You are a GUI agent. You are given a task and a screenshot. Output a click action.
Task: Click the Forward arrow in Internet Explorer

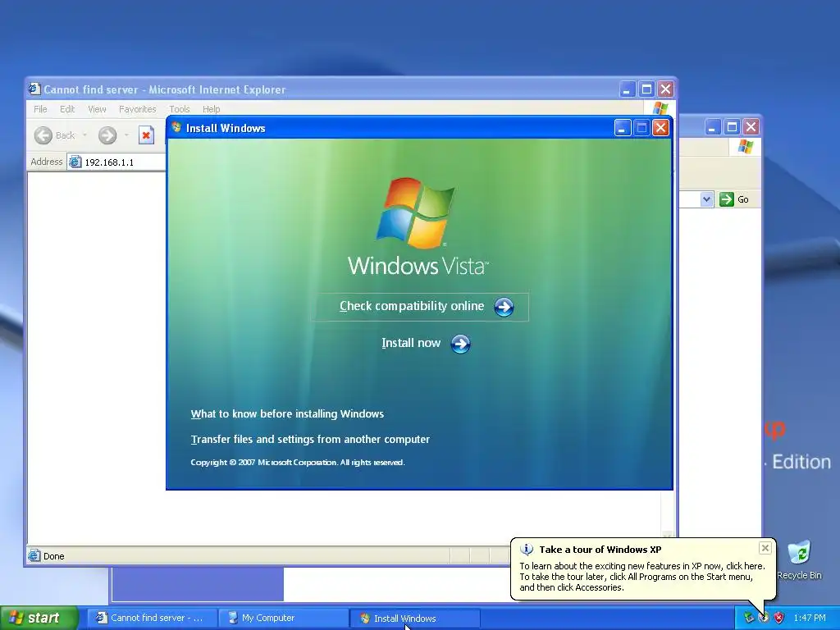click(107, 135)
